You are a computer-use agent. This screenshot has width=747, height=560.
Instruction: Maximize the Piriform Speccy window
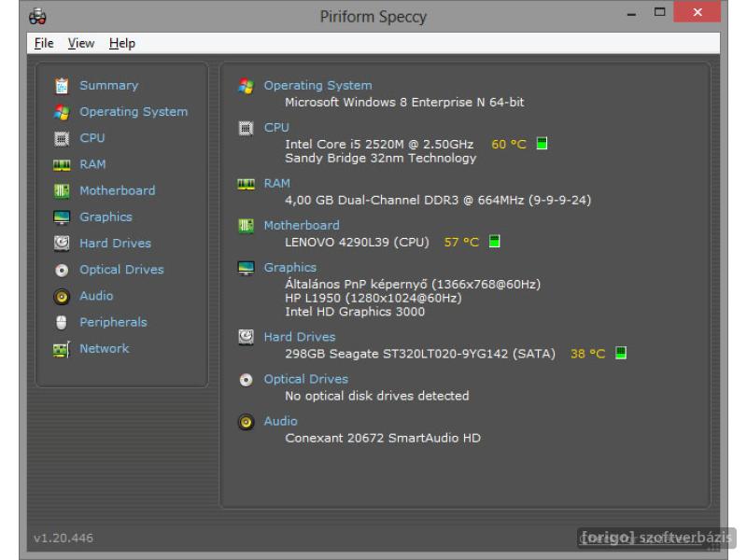coord(660,12)
